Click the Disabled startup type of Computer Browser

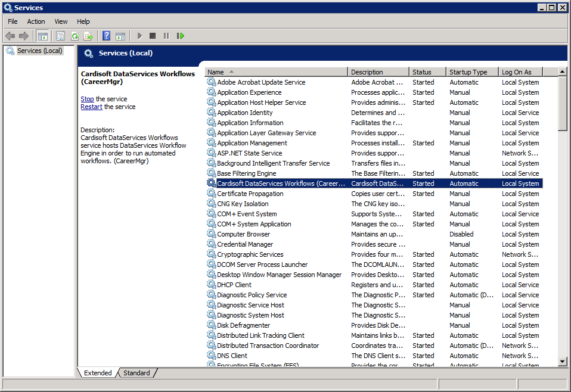[x=461, y=234]
